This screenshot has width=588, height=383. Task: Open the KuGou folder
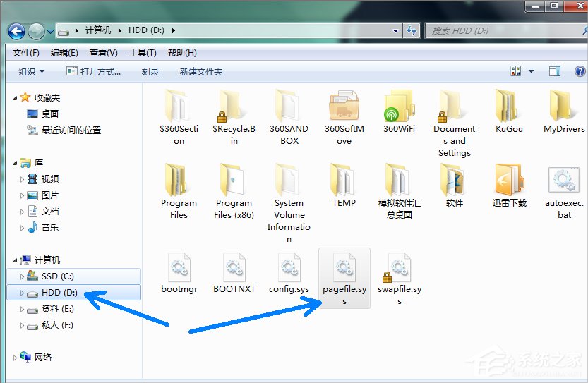(509, 107)
